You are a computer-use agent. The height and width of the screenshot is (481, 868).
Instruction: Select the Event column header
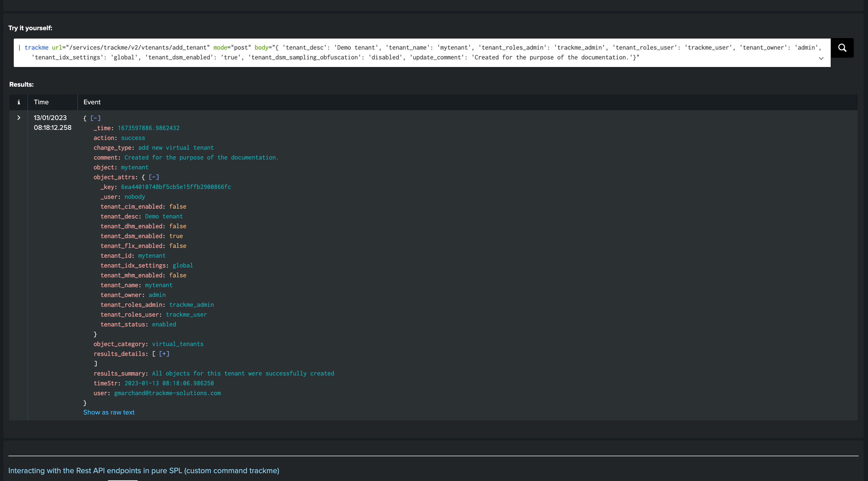pyautogui.click(x=92, y=102)
